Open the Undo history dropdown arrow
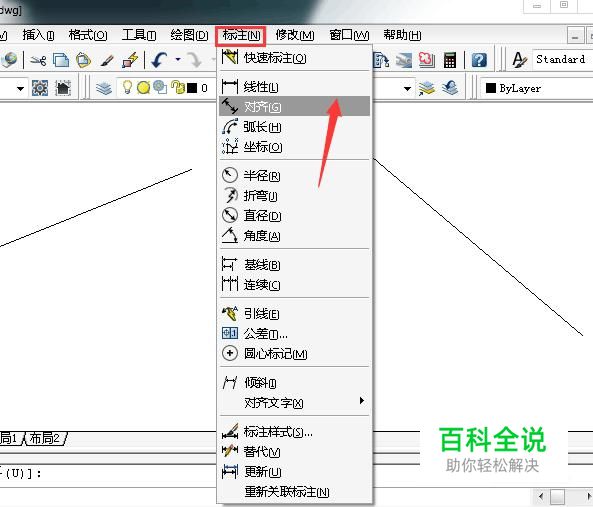 (x=178, y=59)
